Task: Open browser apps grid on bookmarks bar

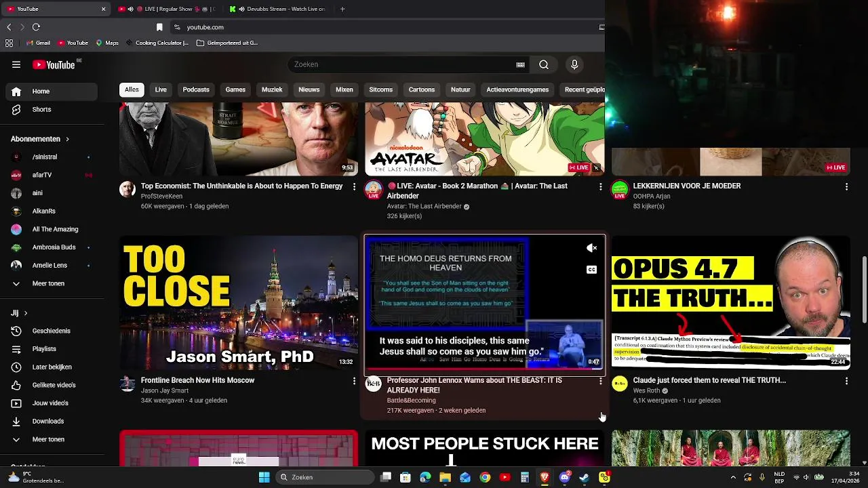Action: coord(9,43)
